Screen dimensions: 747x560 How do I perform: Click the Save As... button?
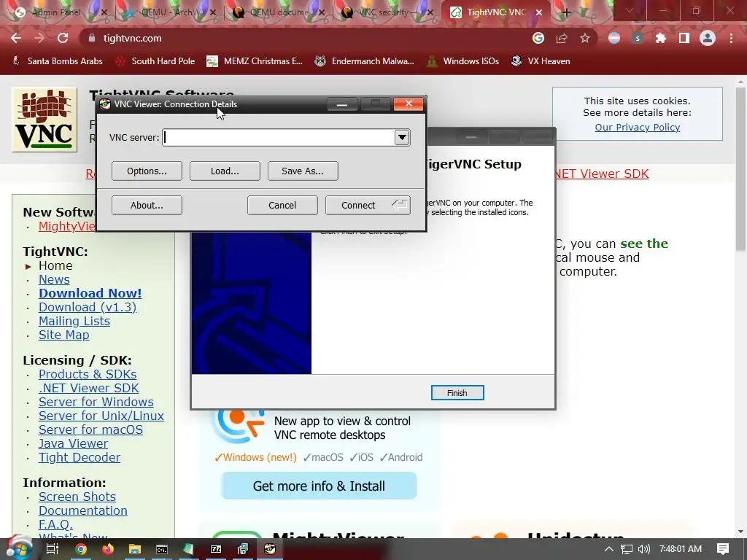pyautogui.click(x=303, y=171)
